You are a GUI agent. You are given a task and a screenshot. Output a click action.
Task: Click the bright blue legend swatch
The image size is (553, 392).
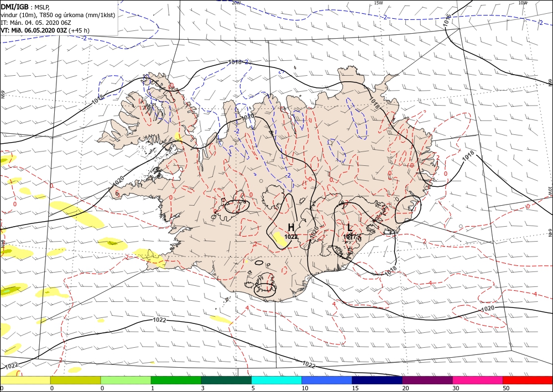[x=327, y=380]
